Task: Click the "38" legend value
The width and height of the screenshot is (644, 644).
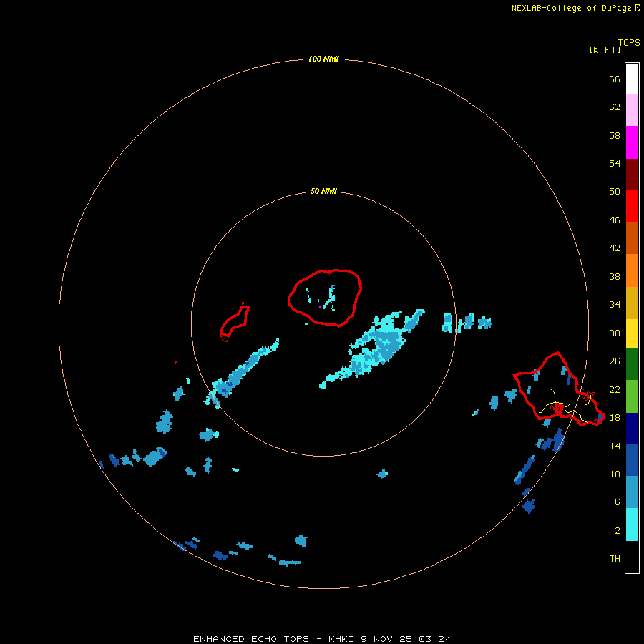Action: click(615, 277)
